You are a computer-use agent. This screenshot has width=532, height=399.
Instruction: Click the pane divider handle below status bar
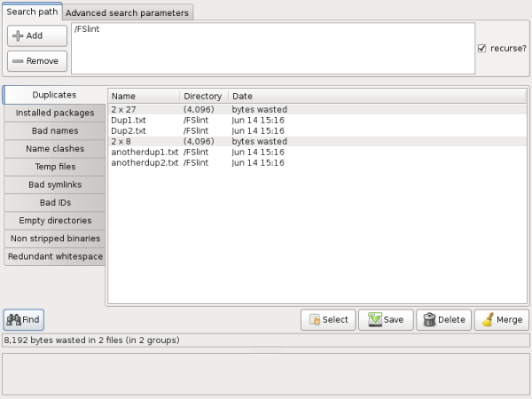pos(265,350)
